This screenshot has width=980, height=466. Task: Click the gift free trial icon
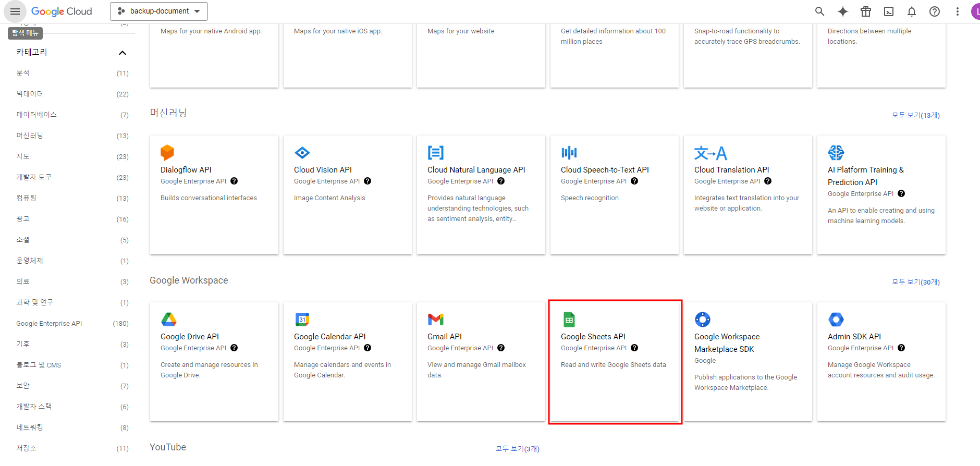tap(866, 11)
